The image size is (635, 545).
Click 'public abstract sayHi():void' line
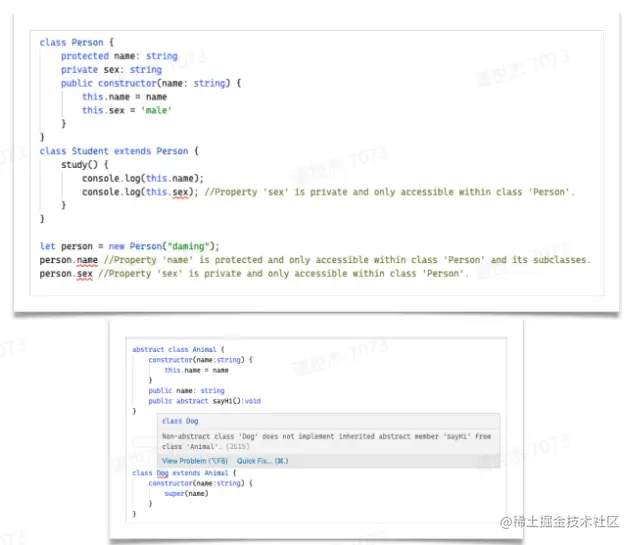pos(205,401)
